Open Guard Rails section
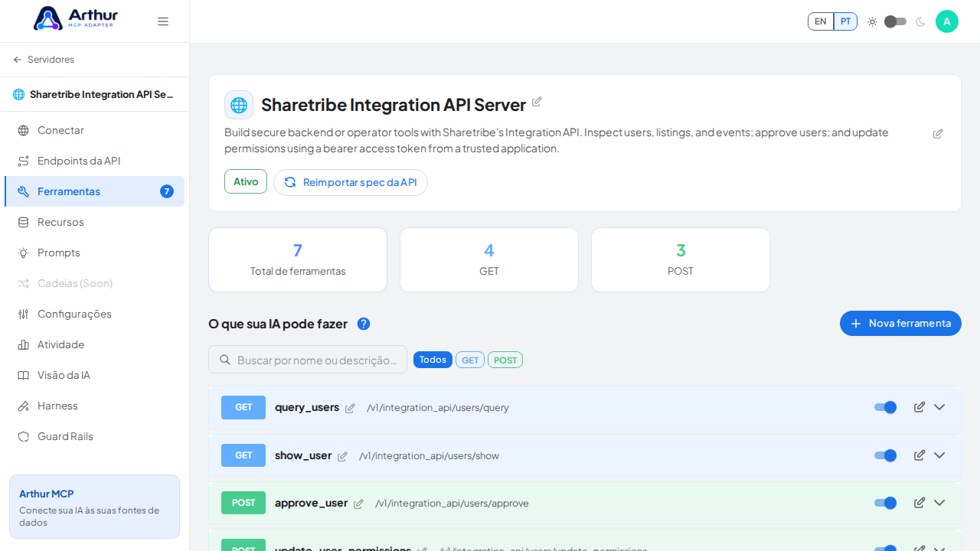 coord(94,436)
